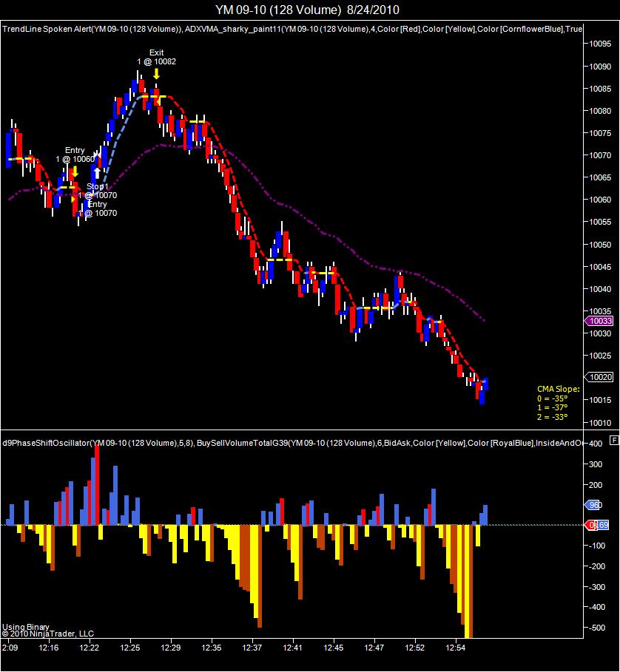
Task: Click the 'Using Binary' text
Action: [26, 627]
